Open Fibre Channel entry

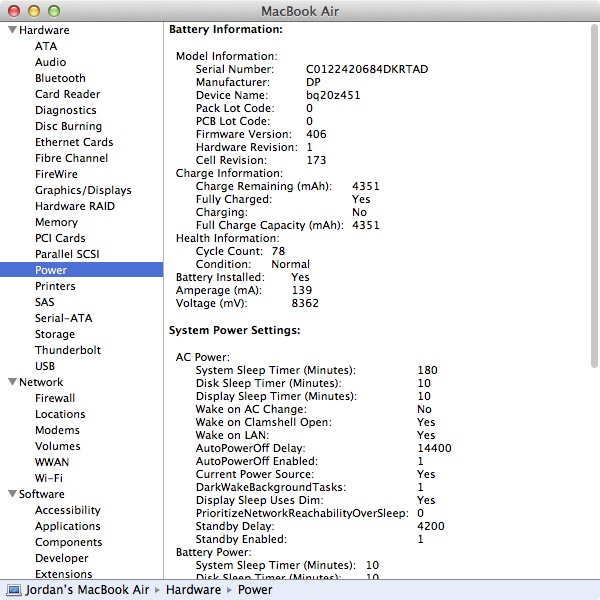point(72,158)
